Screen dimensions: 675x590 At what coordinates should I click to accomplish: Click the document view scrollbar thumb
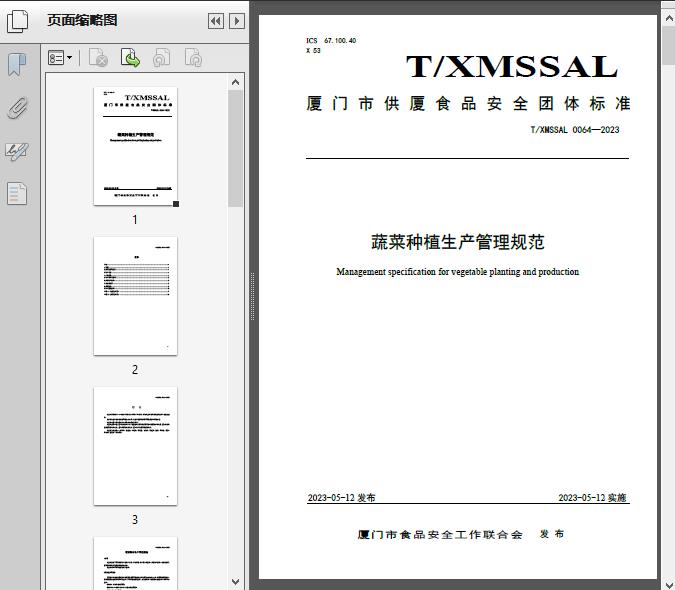[x=669, y=45]
